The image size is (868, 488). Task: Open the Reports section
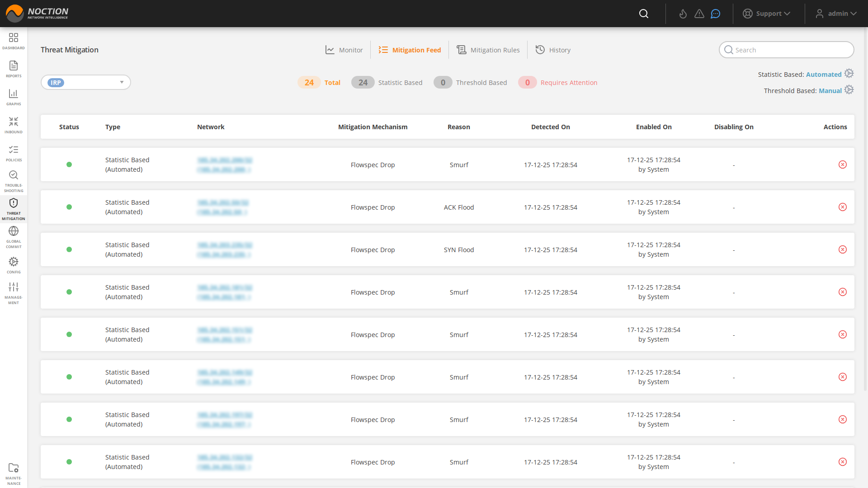click(x=14, y=69)
